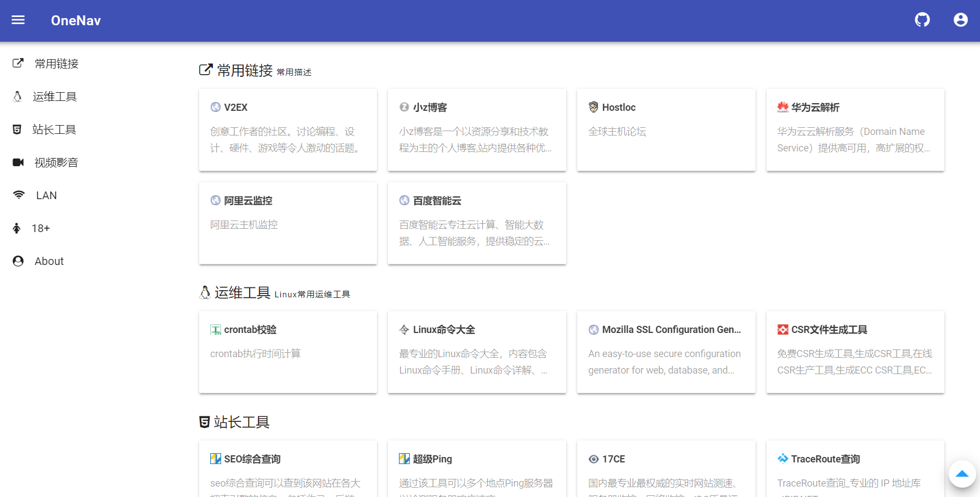980x497 pixels.
Task: Click the crontab校验 card icon
Action: pyautogui.click(x=216, y=330)
